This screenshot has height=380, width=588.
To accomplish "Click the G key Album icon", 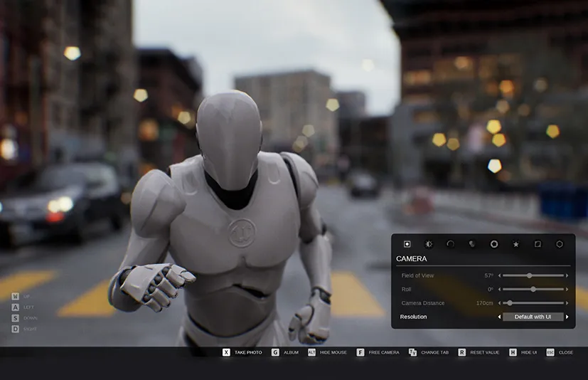I will click(275, 352).
